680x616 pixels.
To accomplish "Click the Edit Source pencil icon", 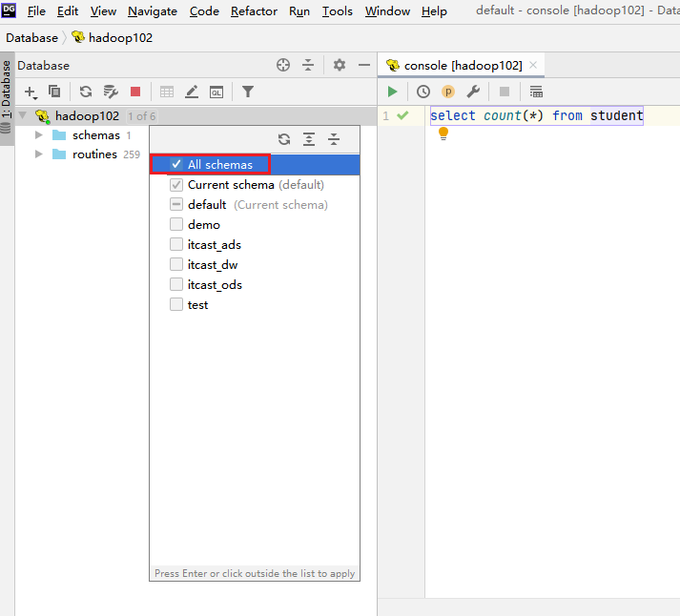I will (x=192, y=92).
